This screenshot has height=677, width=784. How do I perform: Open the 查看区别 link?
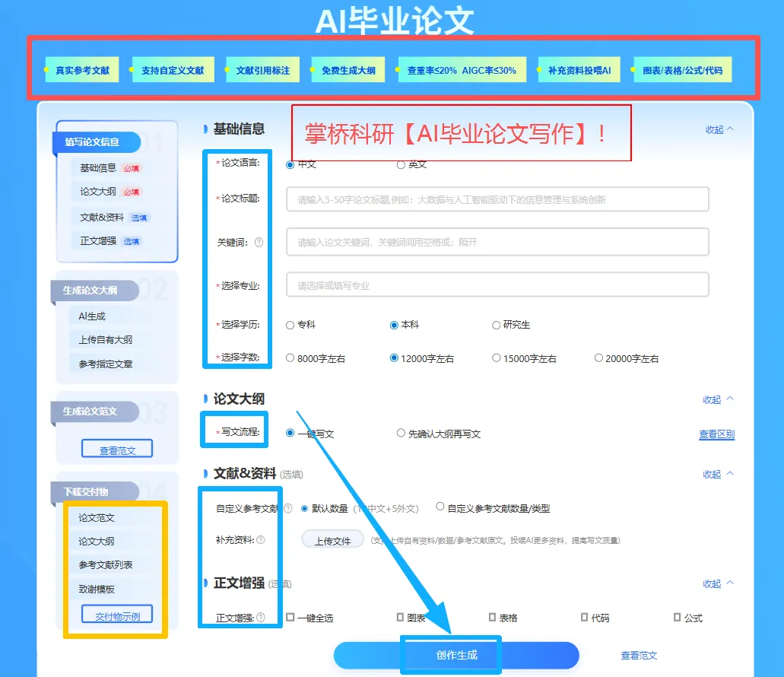point(716,434)
